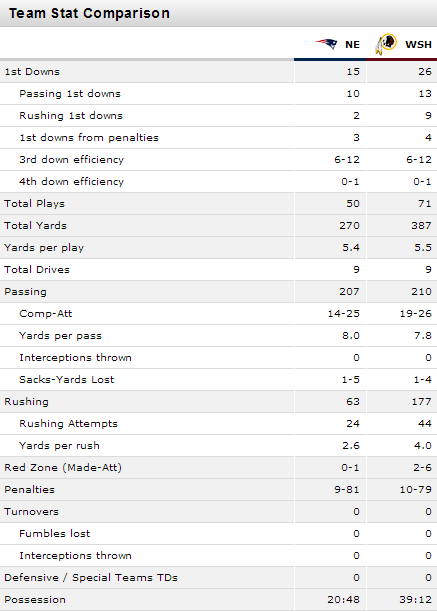Select the Total Plays row label

click(x=34, y=204)
